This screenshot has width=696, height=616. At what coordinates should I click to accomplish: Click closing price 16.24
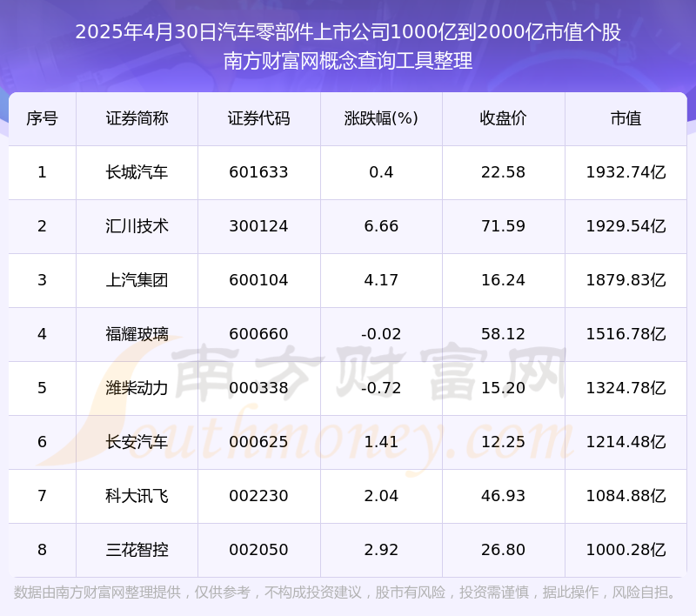[x=504, y=280]
